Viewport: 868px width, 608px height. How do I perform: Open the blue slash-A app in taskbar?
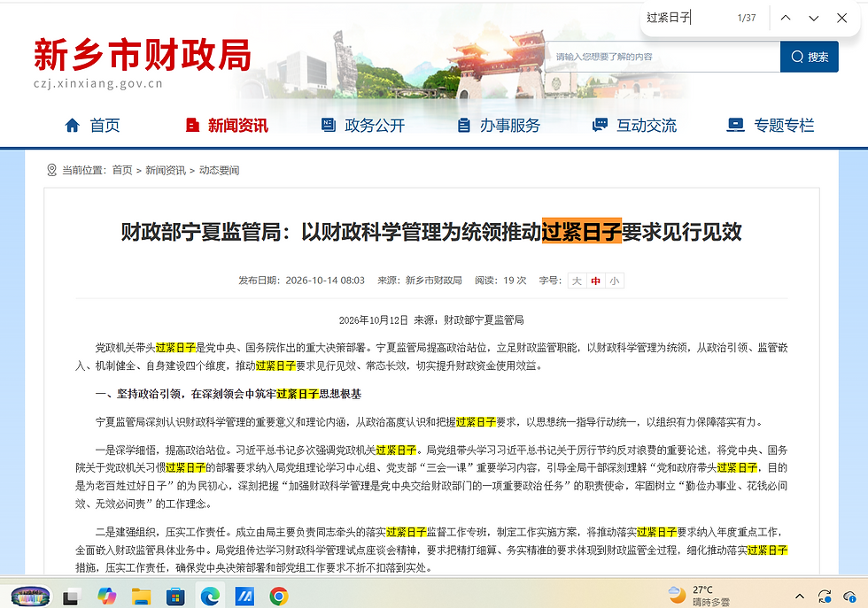click(x=244, y=596)
